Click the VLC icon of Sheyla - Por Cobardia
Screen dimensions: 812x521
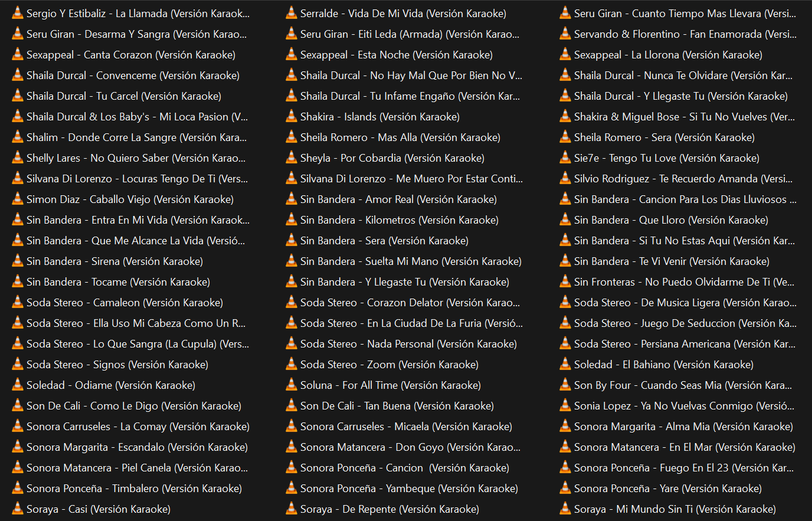click(292, 158)
